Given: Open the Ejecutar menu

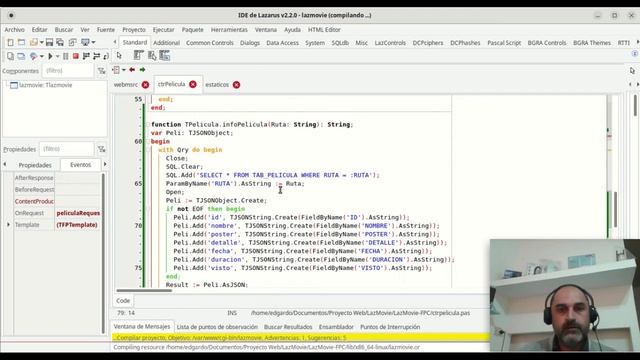Looking at the screenshot, I should tap(164, 30).
